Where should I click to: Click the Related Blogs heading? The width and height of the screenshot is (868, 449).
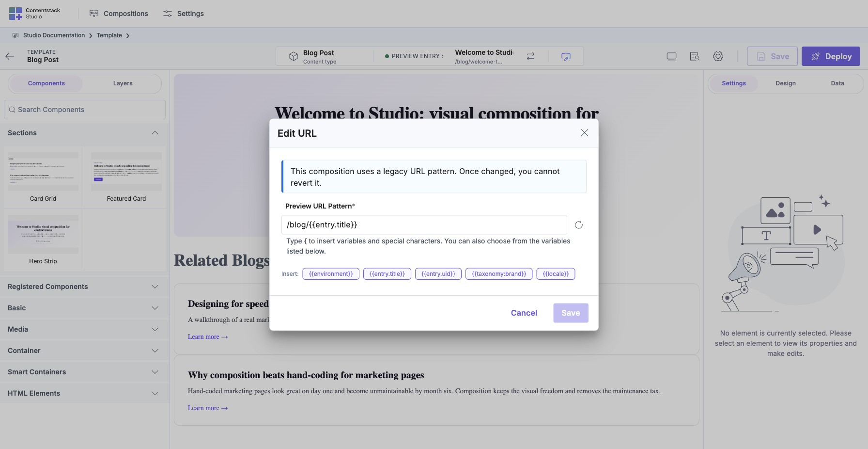[x=221, y=260]
